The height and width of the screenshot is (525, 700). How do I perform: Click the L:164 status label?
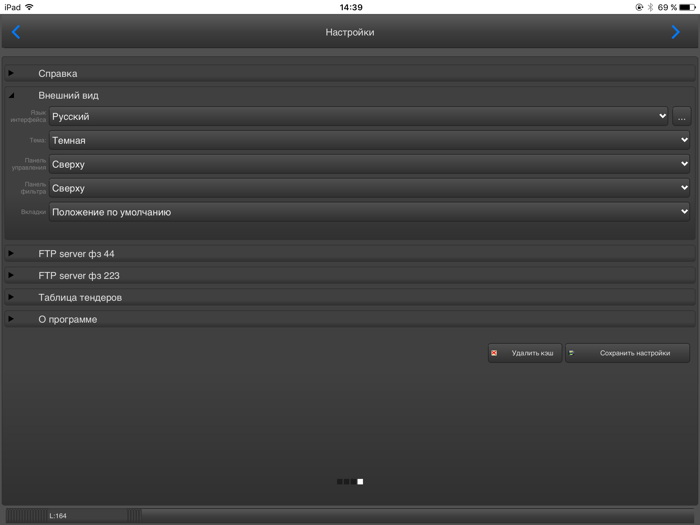coord(58,516)
